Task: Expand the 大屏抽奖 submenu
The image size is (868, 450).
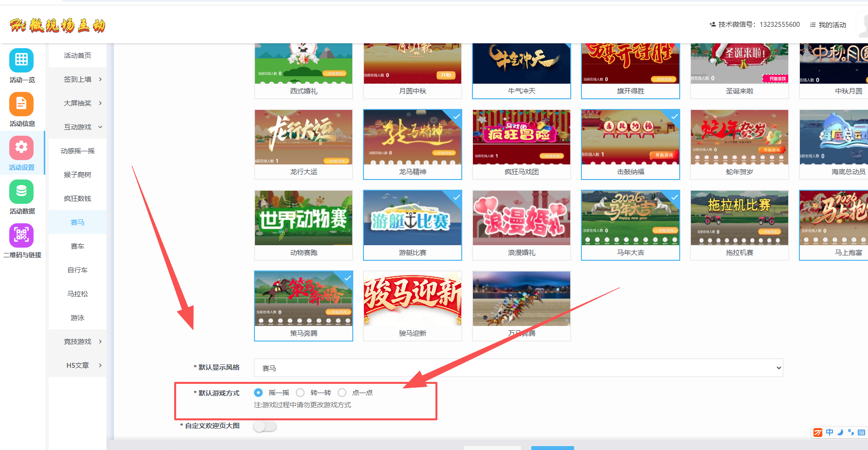Action: tap(78, 103)
